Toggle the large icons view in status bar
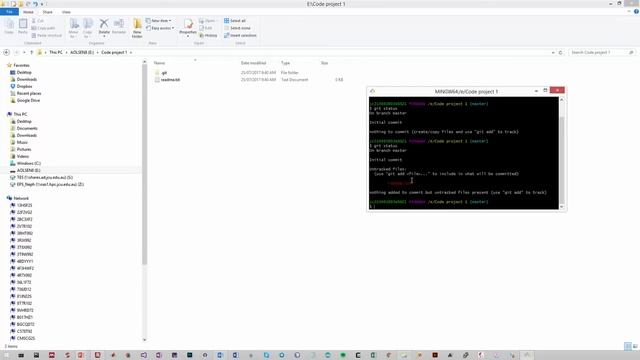640x360 pixels. 635,346
